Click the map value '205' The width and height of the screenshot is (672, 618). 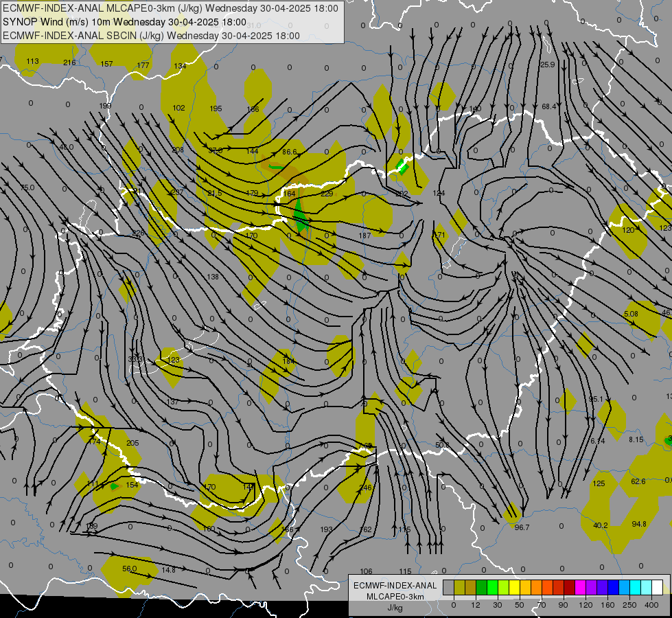point(133,443)
